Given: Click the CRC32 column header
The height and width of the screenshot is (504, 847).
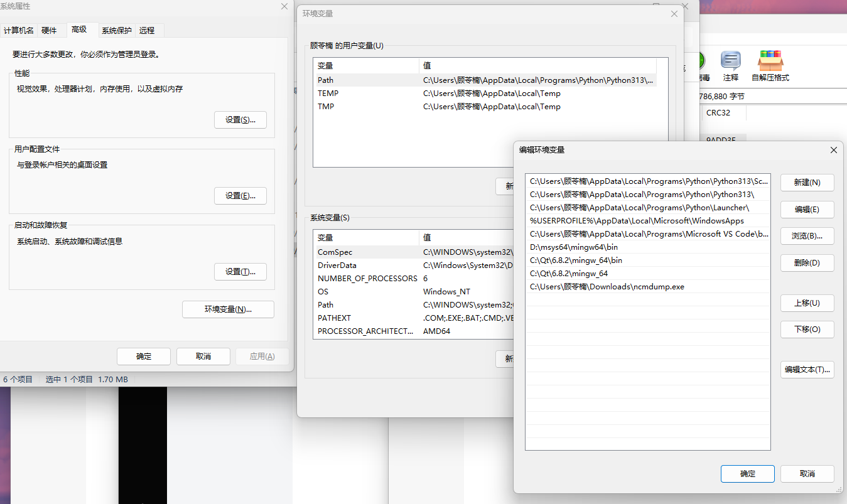Looking at the screenshot, I should [x=718, y=113].
